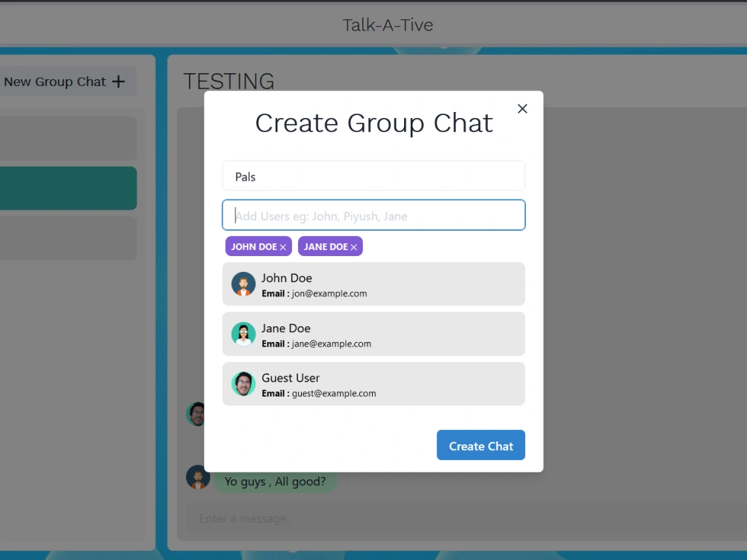Click jane@example.com email text
Image resolution: width=747 pixels, height=560 pixels.
332,343
